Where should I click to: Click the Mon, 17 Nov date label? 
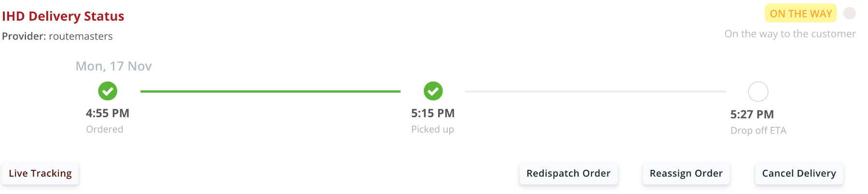113,66
